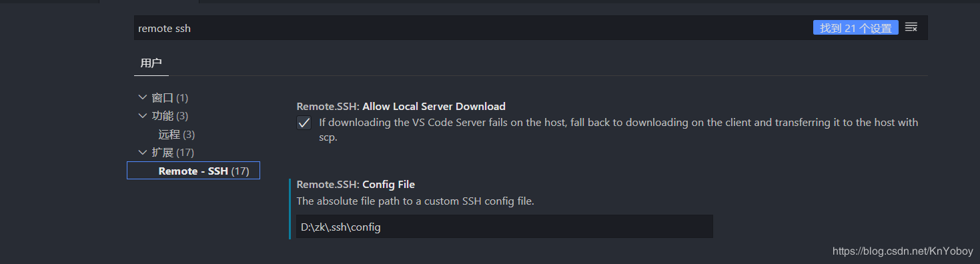Focus the settings search box containing 'remote ssh'
980x264 pixels.
tap(470, 28)
